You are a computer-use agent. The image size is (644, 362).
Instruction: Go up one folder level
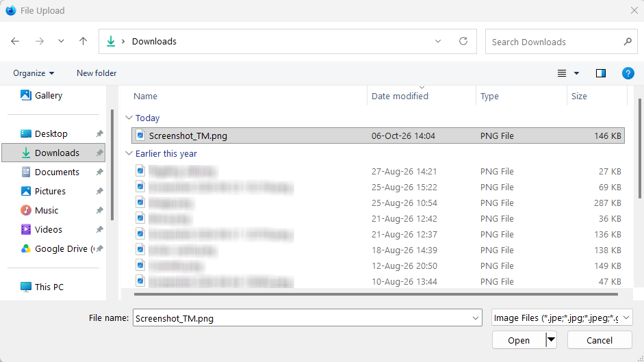coord(83,41)
